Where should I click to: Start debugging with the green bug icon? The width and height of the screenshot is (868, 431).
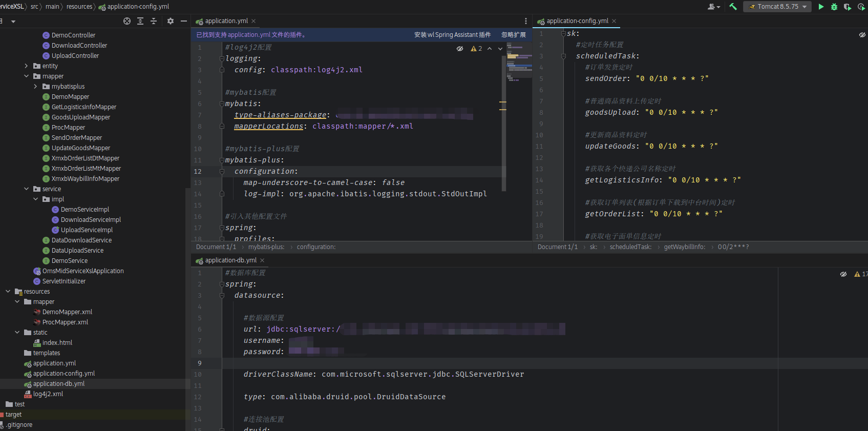coord(834,7)
